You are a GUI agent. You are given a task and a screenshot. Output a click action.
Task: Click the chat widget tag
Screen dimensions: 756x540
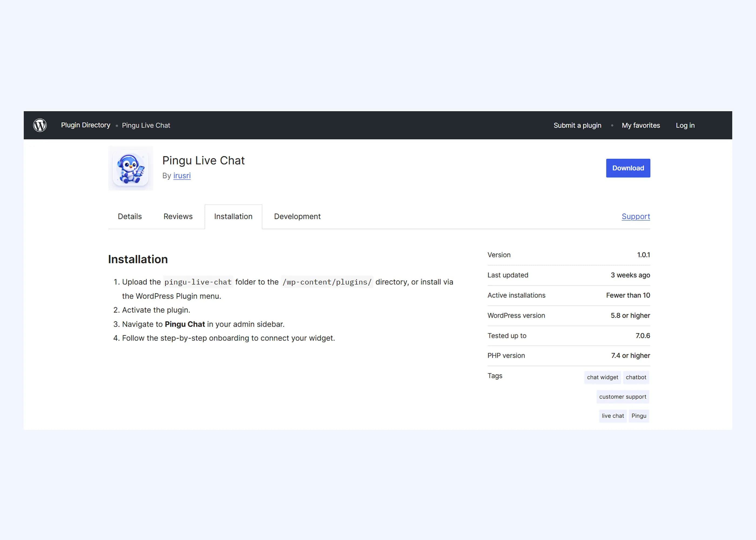(x=602, y=377)
